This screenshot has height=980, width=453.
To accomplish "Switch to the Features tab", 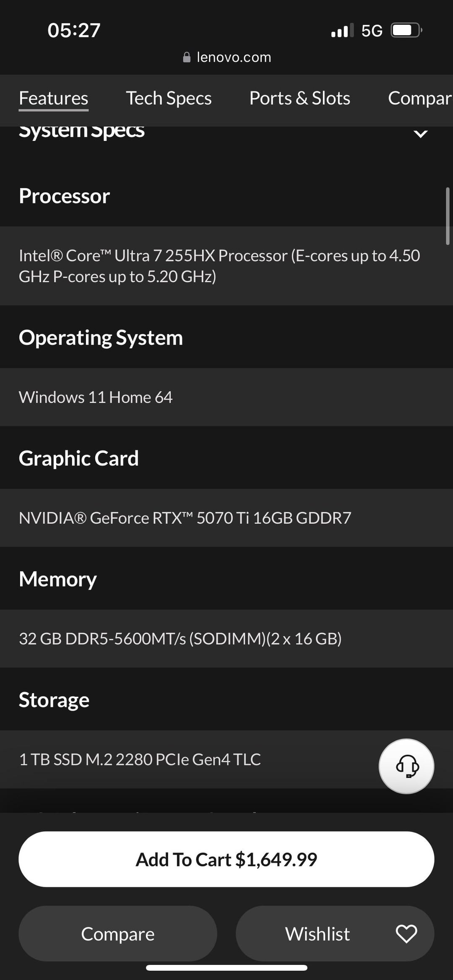I will [53, 99].
